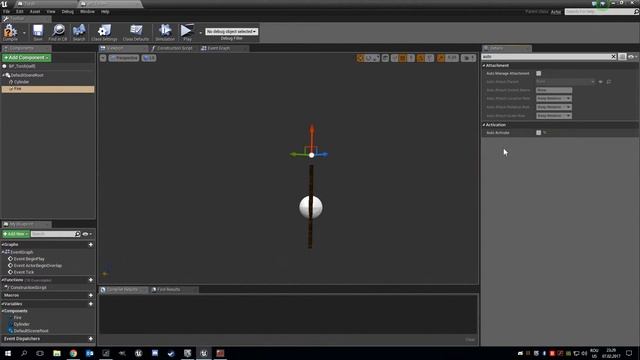Select DefaultSceneRoot in the Components tree
The width and height of the screenshot is (640, 360).
[x=27, y=76]
